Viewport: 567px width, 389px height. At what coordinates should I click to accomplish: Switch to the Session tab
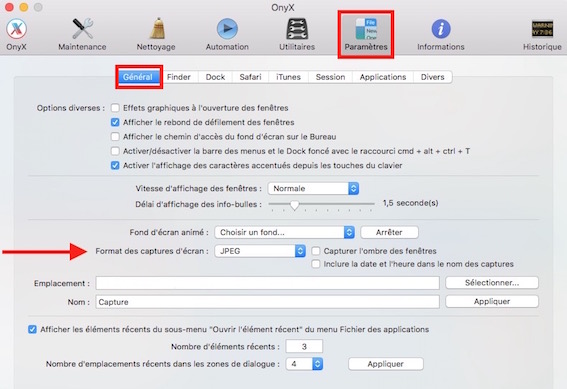point(330,77)
